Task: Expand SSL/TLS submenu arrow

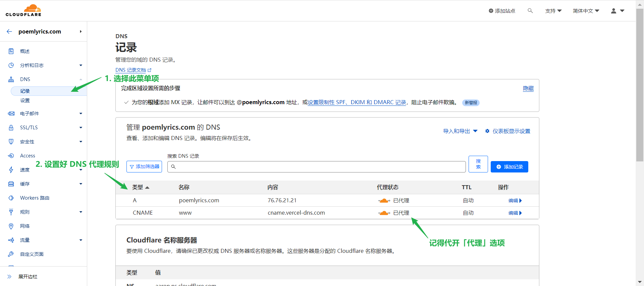Action: click(81, 128)
